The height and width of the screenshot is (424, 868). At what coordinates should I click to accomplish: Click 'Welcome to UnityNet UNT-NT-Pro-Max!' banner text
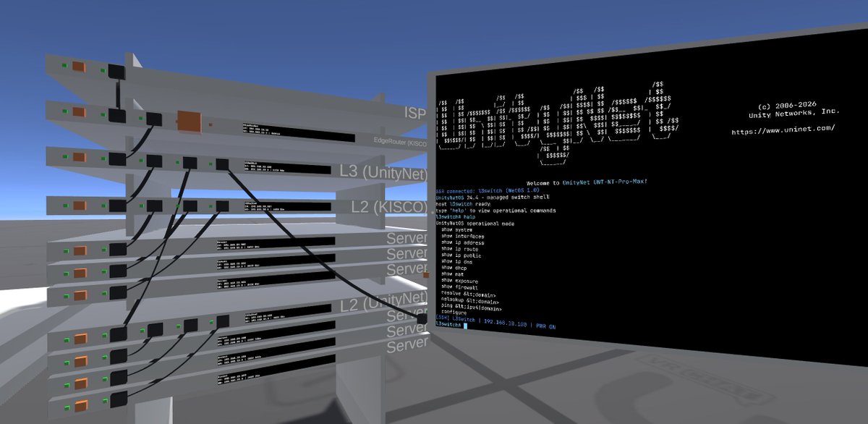586,182
